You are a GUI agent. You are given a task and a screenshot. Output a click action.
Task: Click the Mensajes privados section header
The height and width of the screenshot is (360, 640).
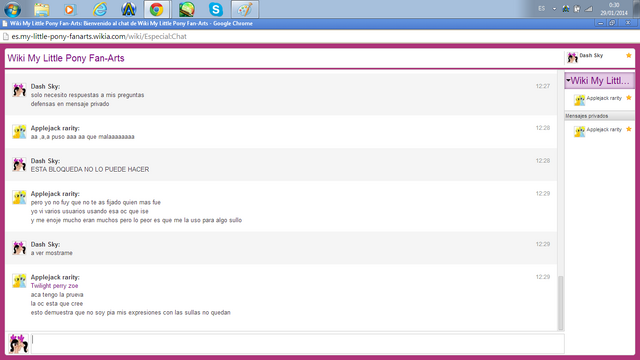599,116
